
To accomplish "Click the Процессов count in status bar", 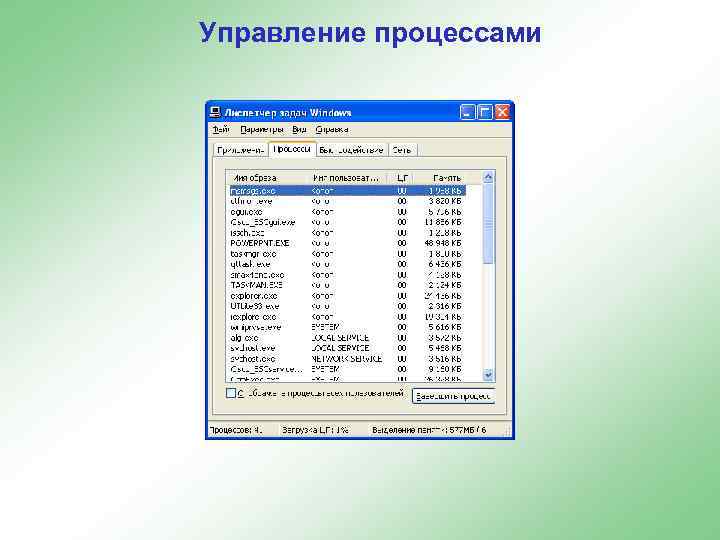I will pyautogui.click(x=236, y=430).
